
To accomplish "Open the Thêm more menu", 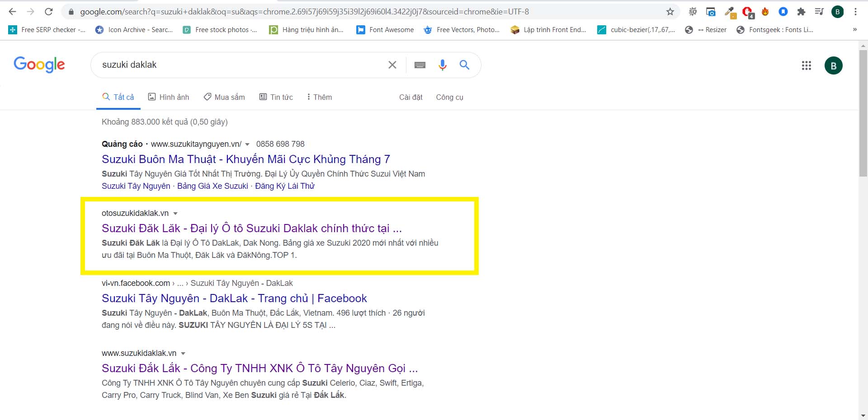I will [x=319, y=97].
